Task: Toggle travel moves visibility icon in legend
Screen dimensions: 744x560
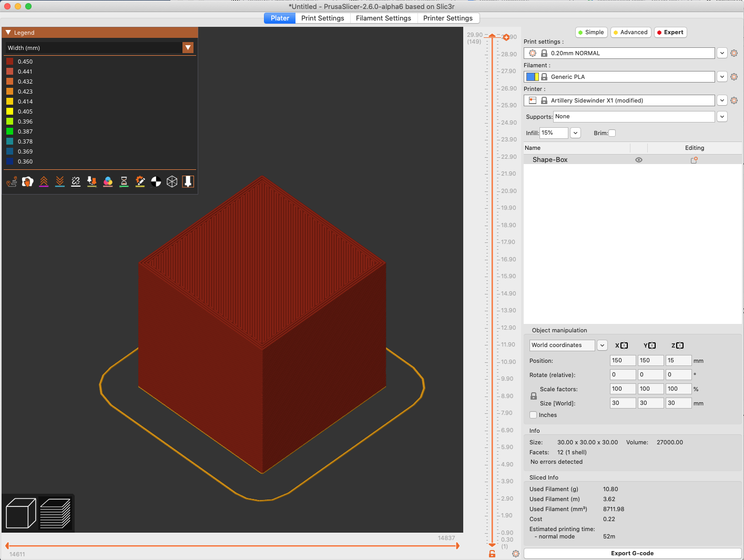Action: (12, 182)
